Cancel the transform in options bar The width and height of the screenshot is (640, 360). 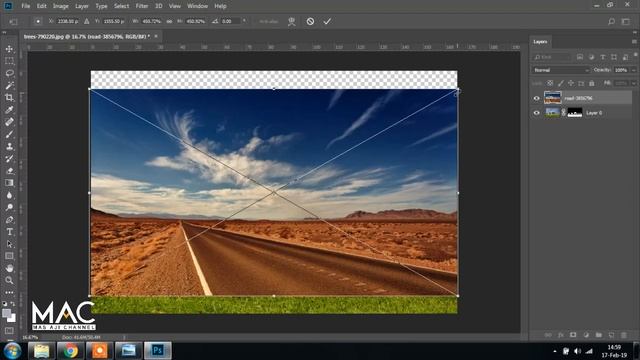coord(310,21)
